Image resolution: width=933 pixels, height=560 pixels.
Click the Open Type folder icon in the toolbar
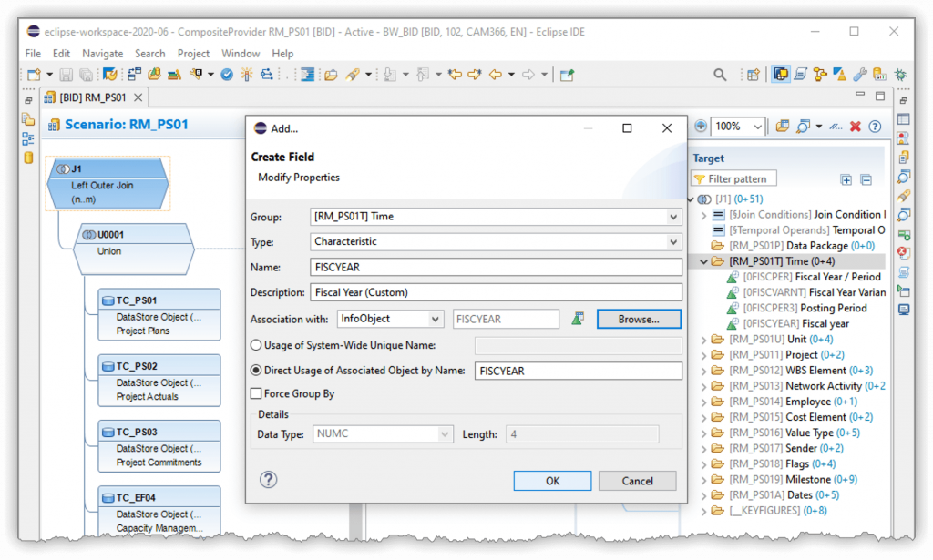click(332, 75)
